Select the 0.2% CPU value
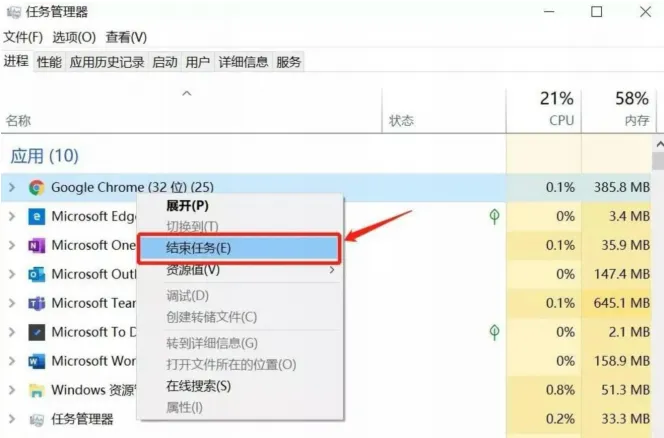The height and width of the screenshot is (438, 664). coord(560,419)
